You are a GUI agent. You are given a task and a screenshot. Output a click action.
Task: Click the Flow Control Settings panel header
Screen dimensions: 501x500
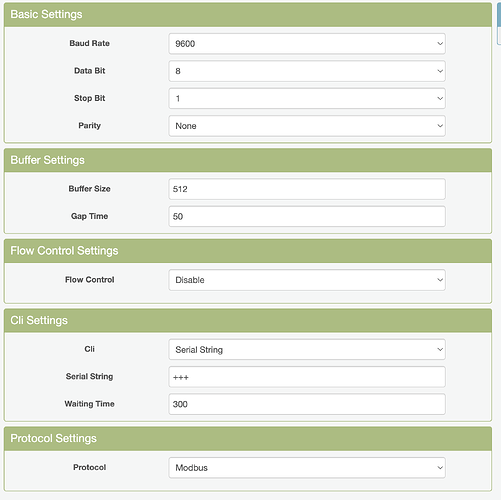248,251
